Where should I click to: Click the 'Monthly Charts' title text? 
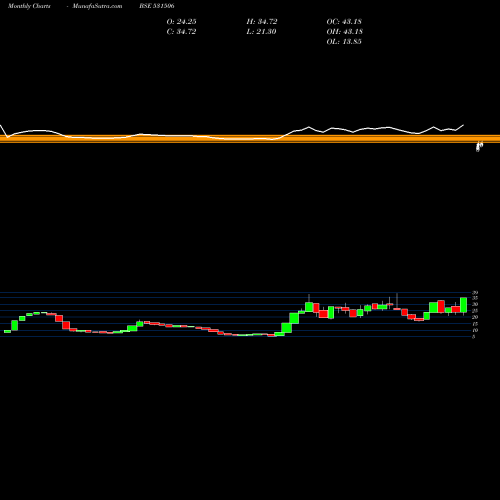pyautogui.click(x=29, y=6)
